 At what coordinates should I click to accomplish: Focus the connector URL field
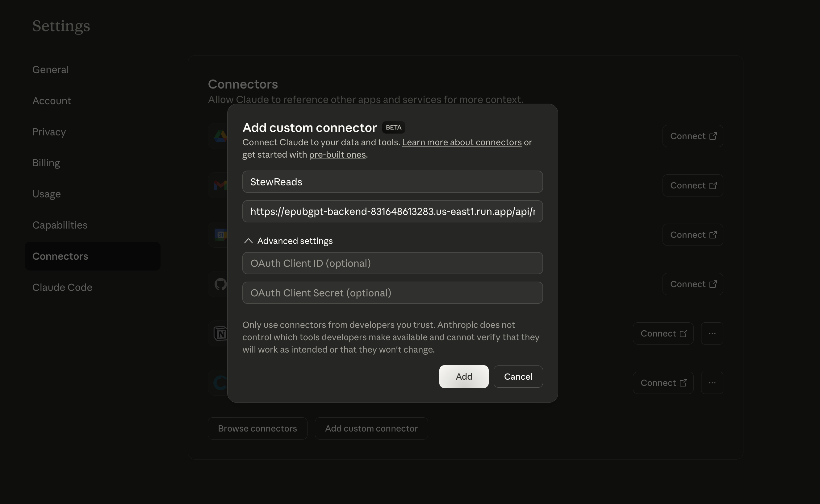[x=392, y=211]
